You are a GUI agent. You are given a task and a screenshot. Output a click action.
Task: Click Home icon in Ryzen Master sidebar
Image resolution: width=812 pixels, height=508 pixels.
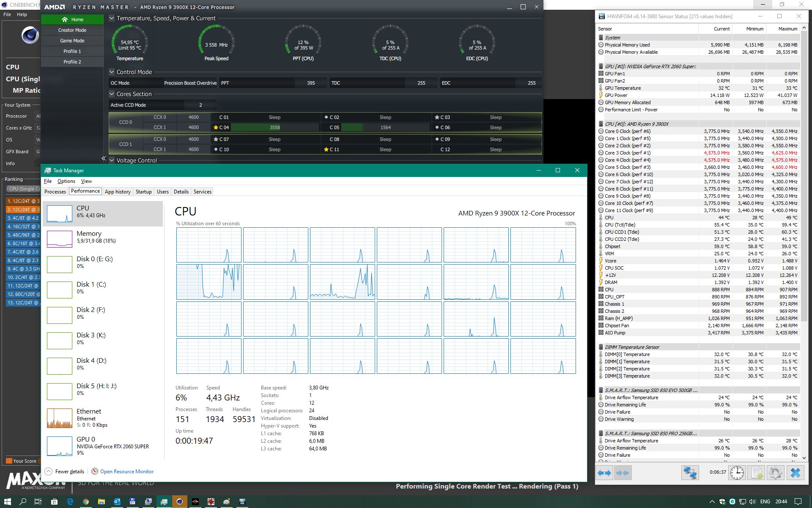pyautogui.click(x=65, y=19)
